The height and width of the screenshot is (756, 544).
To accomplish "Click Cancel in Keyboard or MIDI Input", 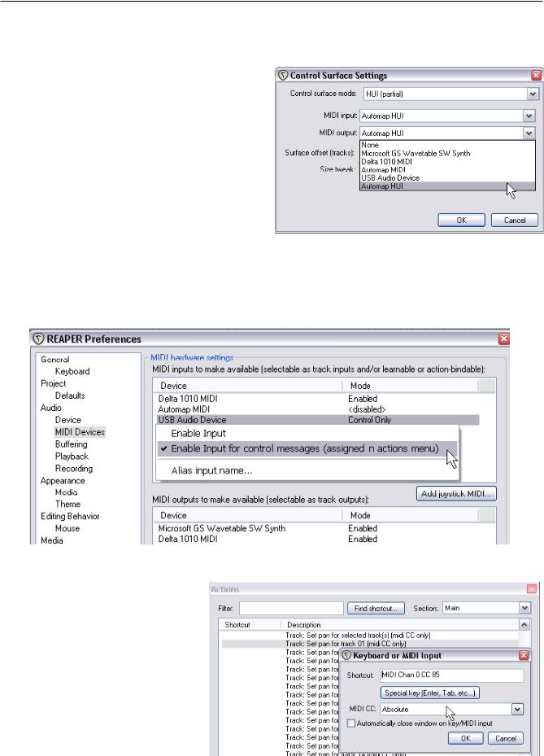I will coord(506,738).
